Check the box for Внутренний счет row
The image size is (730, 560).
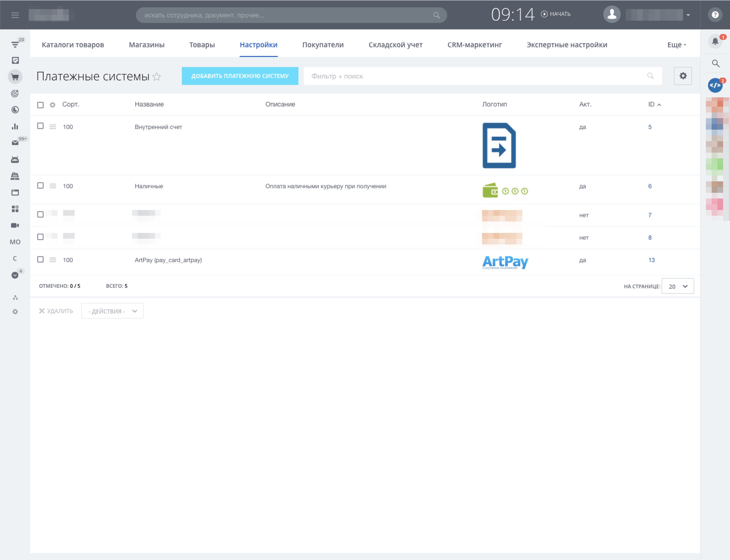(x=40, y=126)
